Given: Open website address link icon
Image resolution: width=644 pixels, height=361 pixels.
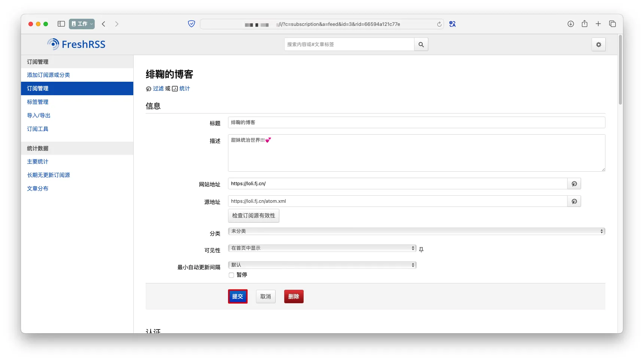Looking at the screenshot, I should tap(574, 184).
